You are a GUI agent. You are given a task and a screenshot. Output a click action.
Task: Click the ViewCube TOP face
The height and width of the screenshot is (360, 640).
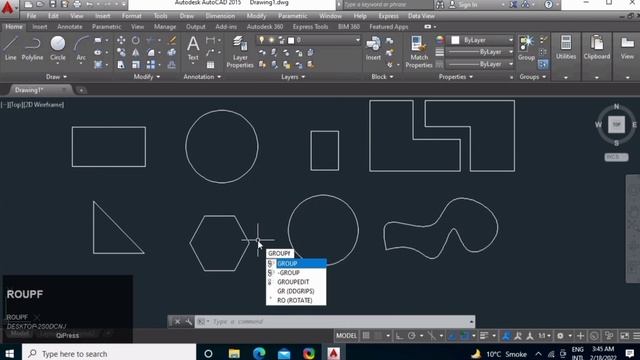point(616,124)
